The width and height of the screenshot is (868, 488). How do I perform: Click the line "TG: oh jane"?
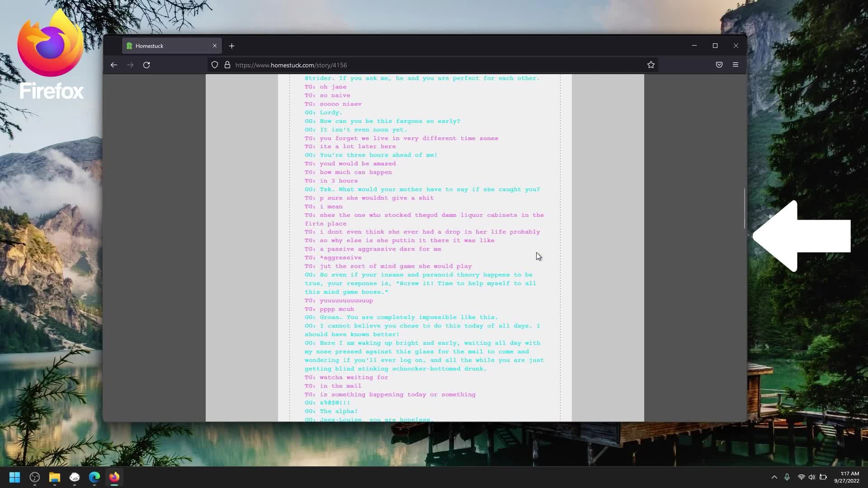[325, 87]
